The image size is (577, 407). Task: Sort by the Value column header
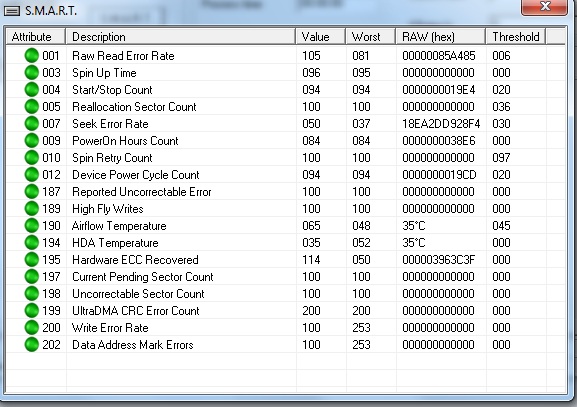(x=321, y=37)
